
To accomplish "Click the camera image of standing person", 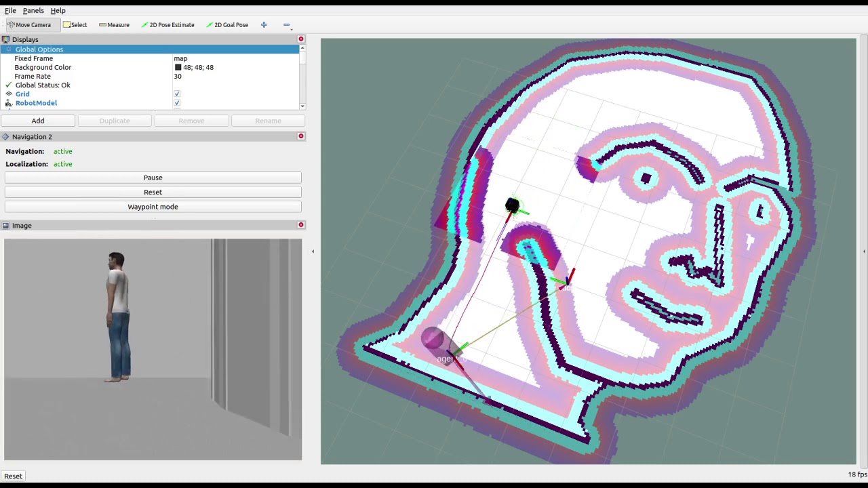I will (x=153, y=349).
